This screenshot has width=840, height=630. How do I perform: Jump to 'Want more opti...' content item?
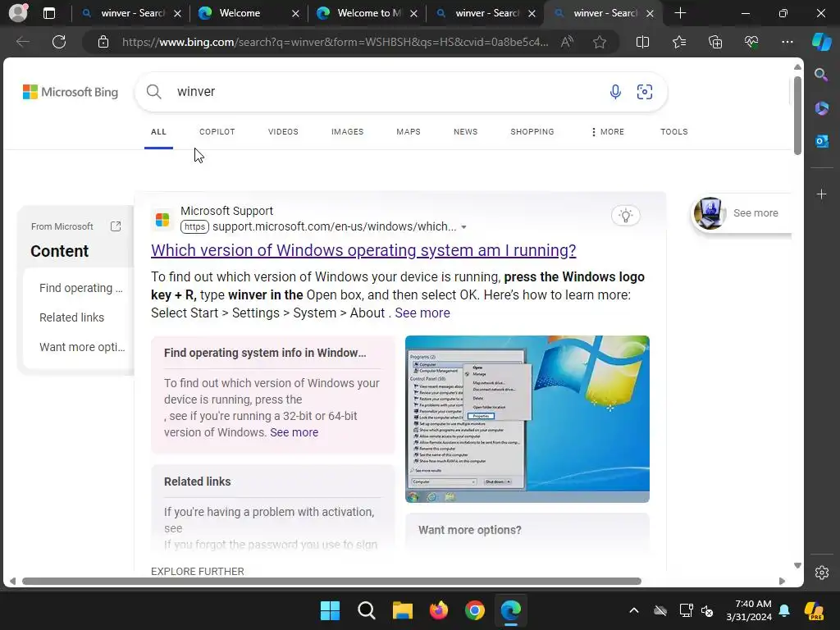[x=82, y=347]
